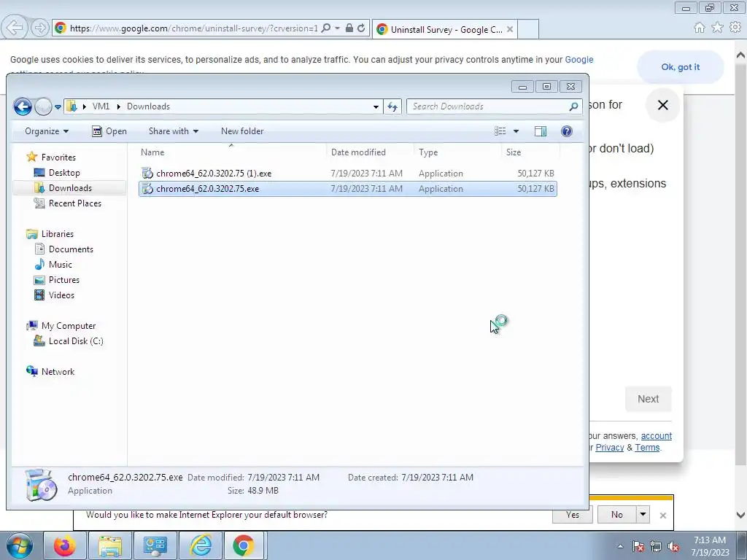Screen dimensions: 747x560
Task: Close the survey dialog with X
Action: coord(662,105)
